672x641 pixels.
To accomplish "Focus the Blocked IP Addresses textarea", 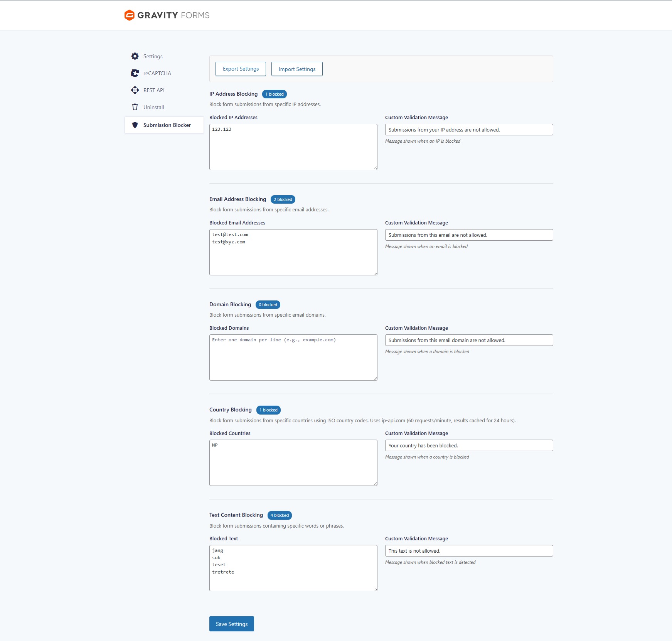I will 293,147.
